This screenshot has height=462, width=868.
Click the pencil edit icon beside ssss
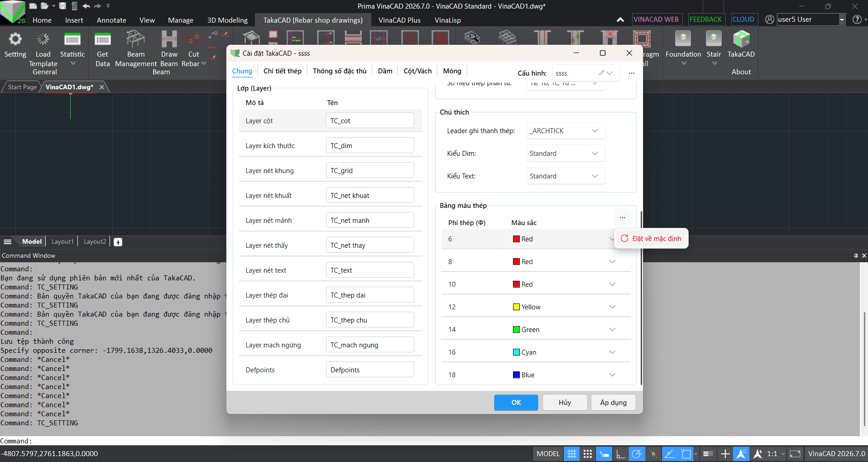pyautogui.click(x=601, y=73)
